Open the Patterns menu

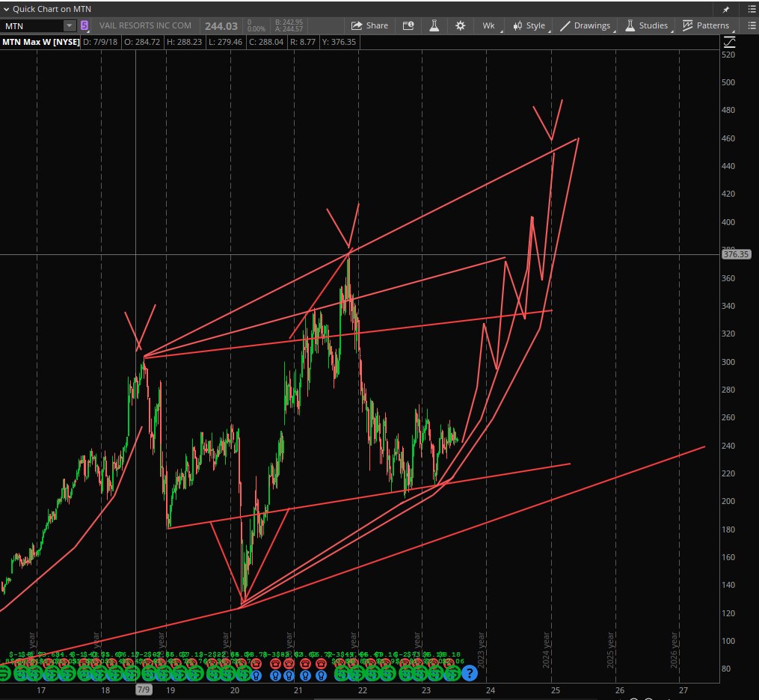[706, 25]
